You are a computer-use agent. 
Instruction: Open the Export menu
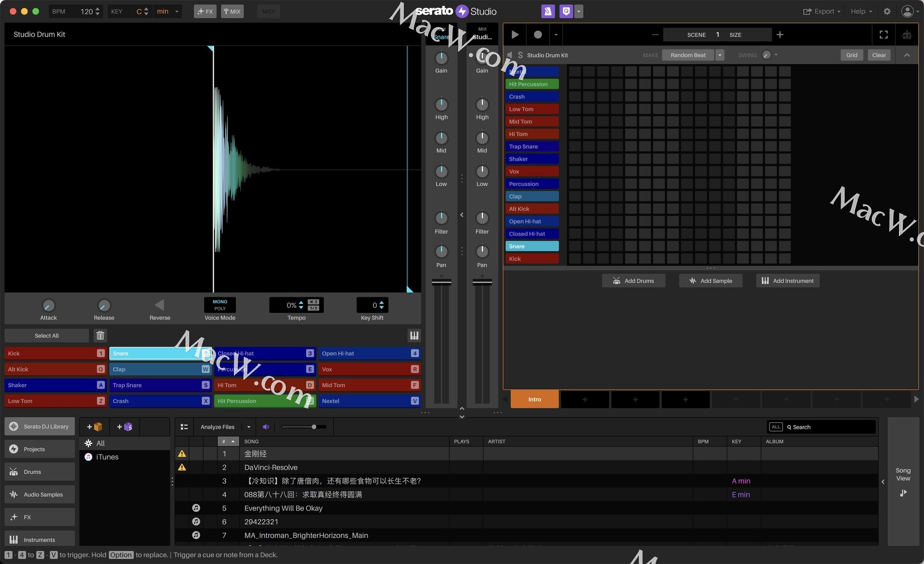821,11
